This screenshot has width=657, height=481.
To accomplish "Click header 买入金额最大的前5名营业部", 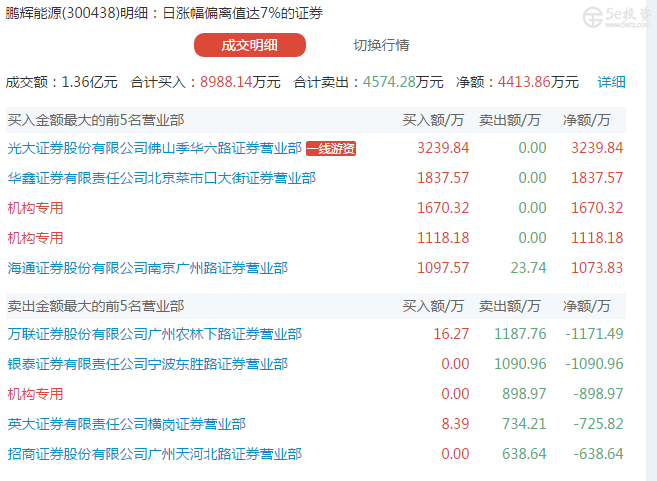I will click(96, 120).
